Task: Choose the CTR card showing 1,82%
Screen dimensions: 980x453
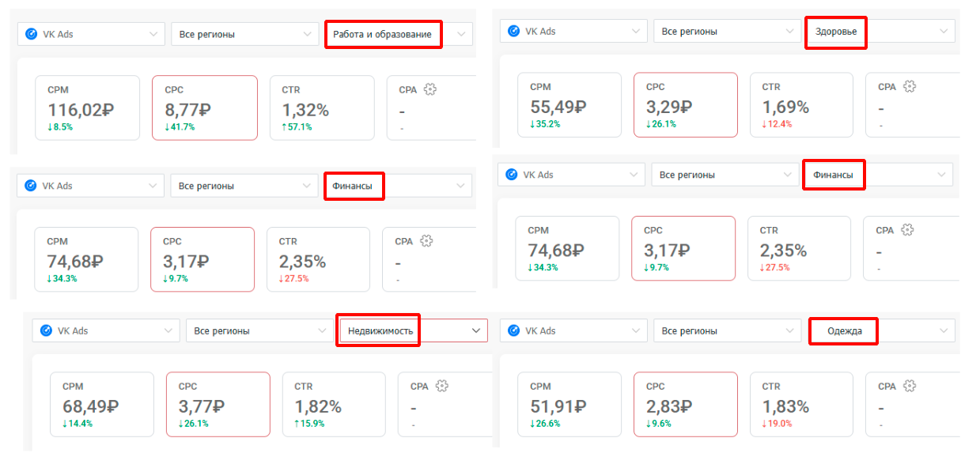Action: 335,404
